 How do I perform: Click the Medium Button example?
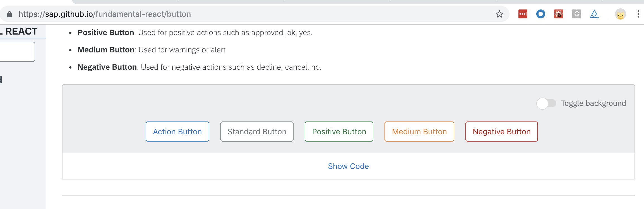(x=419, y=131)
